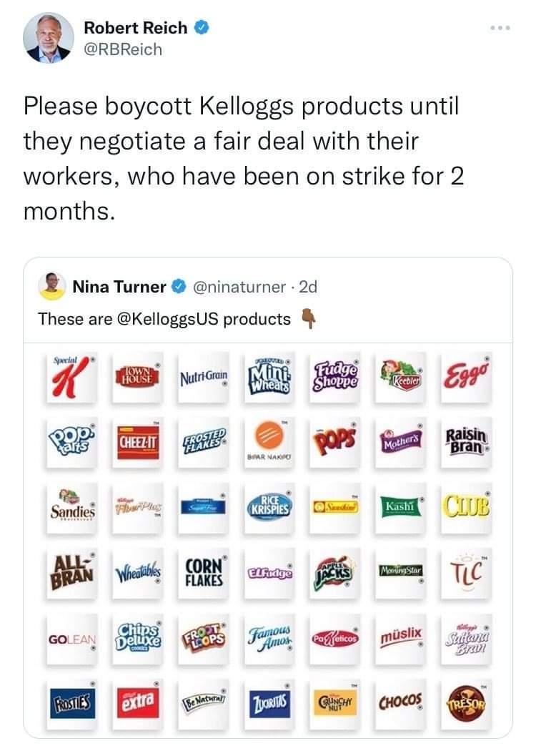Image resolution: width=536 pixels, height=756 pixels.
Task: Select the Frosted Flakes logo
Action: click(201, 438)
